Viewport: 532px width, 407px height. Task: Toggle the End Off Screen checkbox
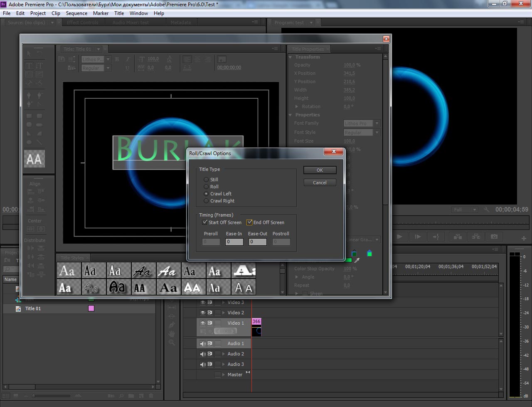point(249,222)
